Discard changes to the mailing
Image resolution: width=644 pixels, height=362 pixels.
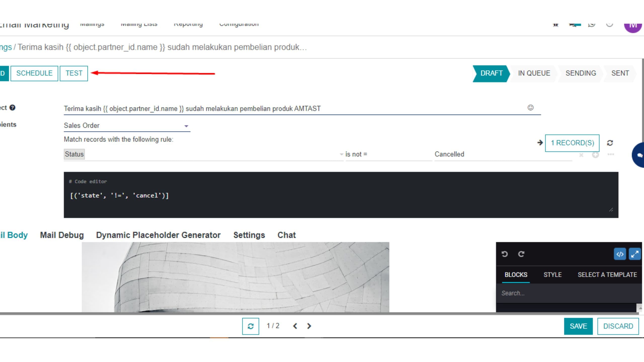pos(618,326)
